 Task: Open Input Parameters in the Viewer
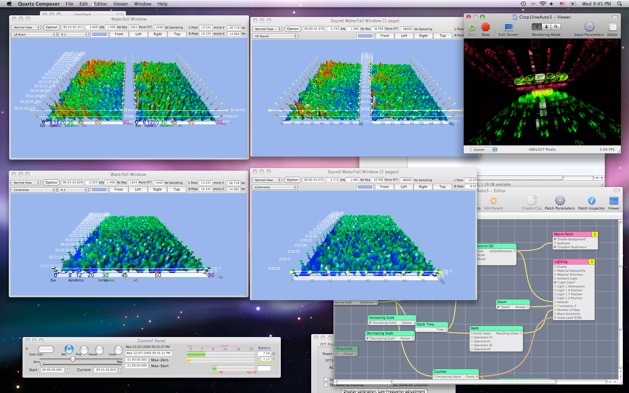(589, 27)
